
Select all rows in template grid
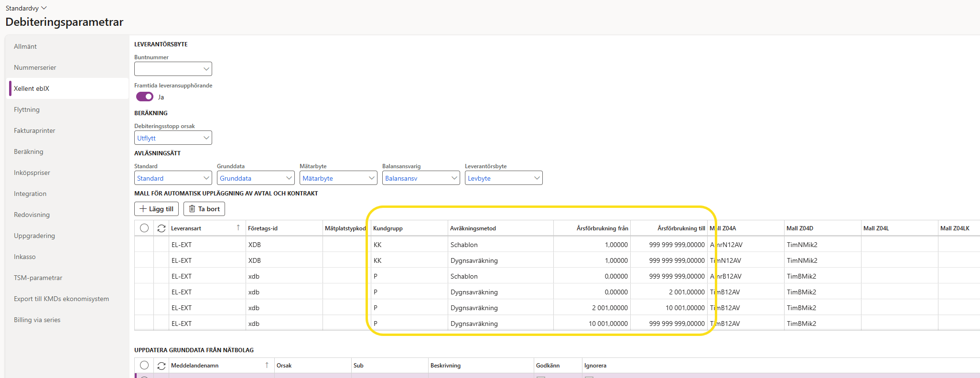(x=144, y=228)
